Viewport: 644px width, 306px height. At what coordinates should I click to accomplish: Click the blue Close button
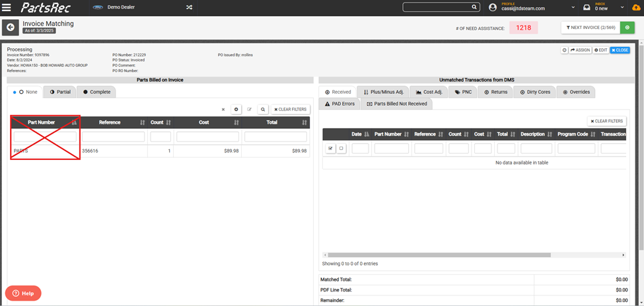click(x=620, y=50)
